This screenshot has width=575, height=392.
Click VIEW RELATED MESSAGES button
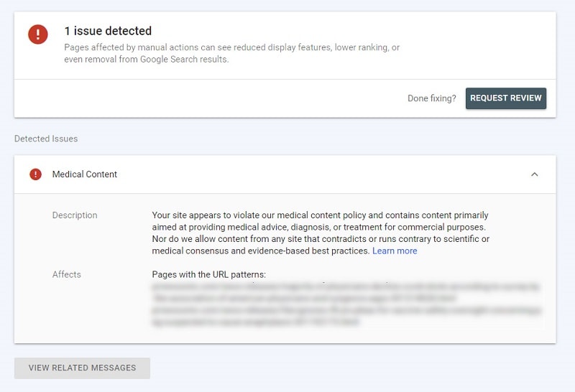point(82,368)
